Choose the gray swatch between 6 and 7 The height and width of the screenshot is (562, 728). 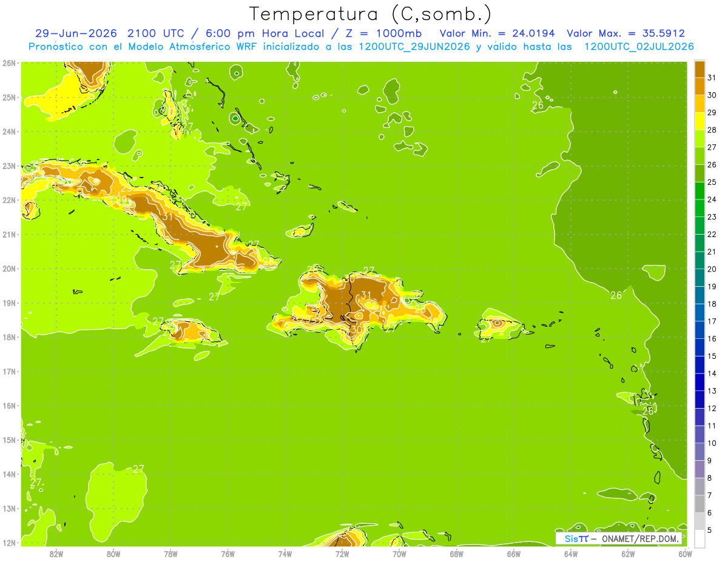699,504
